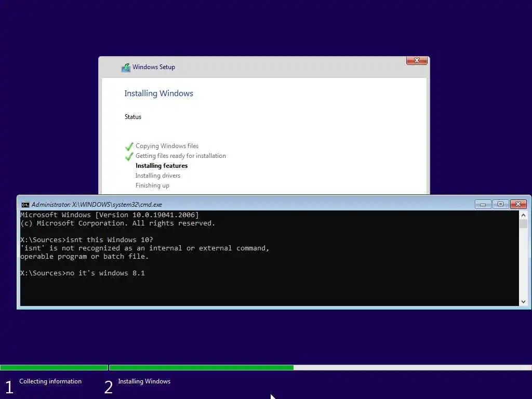
Task: Click the 'Installing features' status line
Action: pos(162,166)
